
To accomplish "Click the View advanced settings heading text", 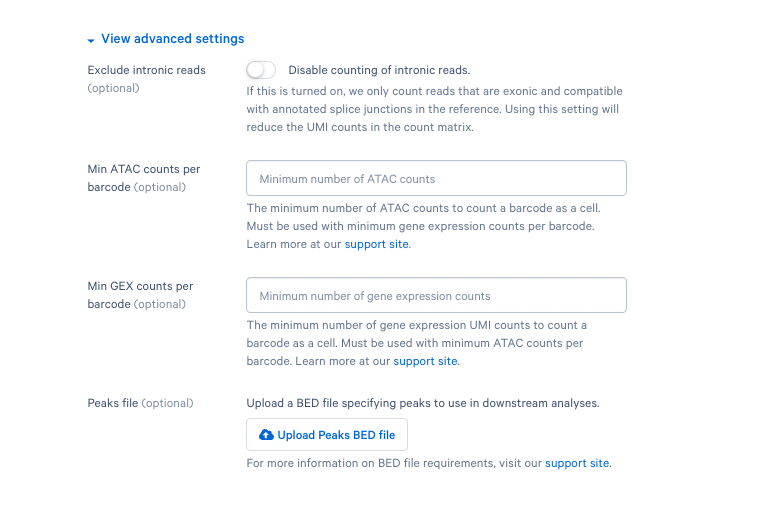I will (172, 39).
